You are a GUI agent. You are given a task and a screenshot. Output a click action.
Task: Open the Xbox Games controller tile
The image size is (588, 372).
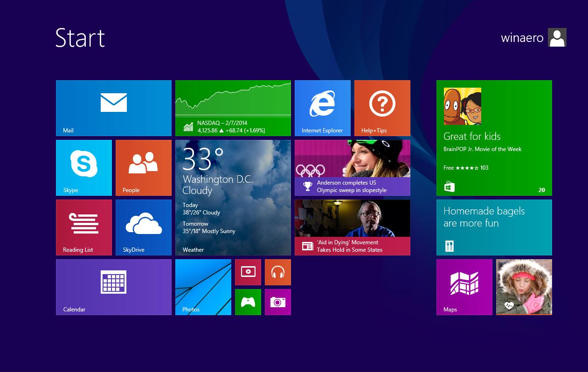click(248, 302)
